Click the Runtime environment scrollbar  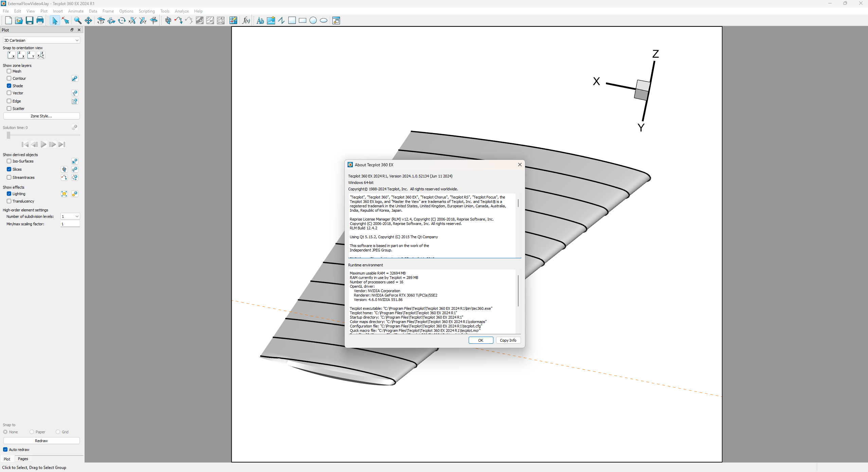[518, 291]
